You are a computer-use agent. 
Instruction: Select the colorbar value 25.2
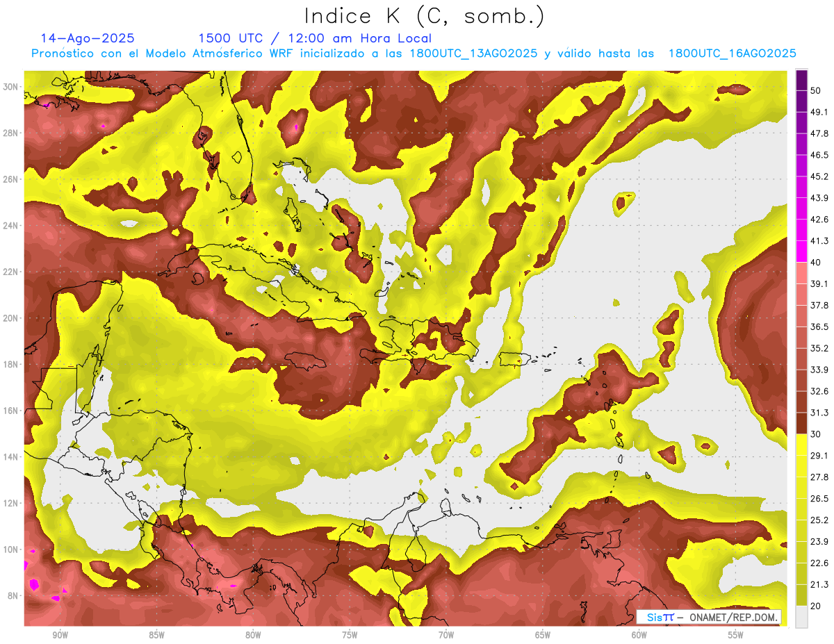click(x=819, y=520)
